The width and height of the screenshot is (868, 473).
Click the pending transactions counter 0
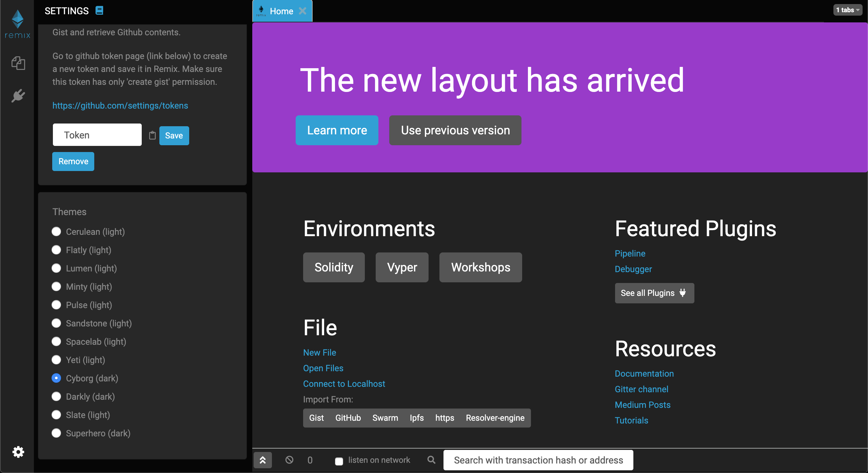pyautogui.click(x=310, y=460)
